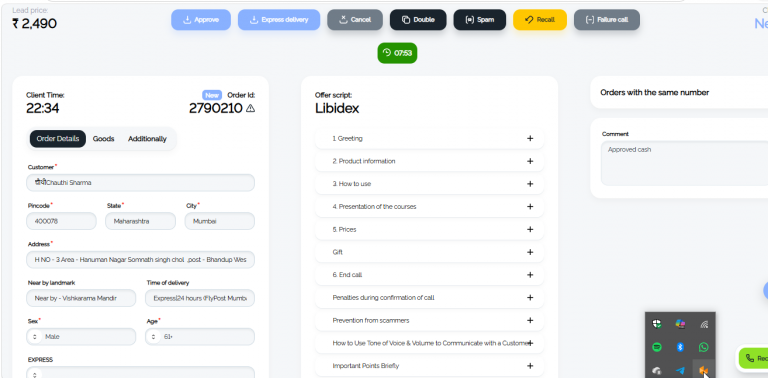Image resolution: width=768 pixels, height=378 pixels.
Task: Open the Sex dropdown showing Male
Action: tap(81, 337)
